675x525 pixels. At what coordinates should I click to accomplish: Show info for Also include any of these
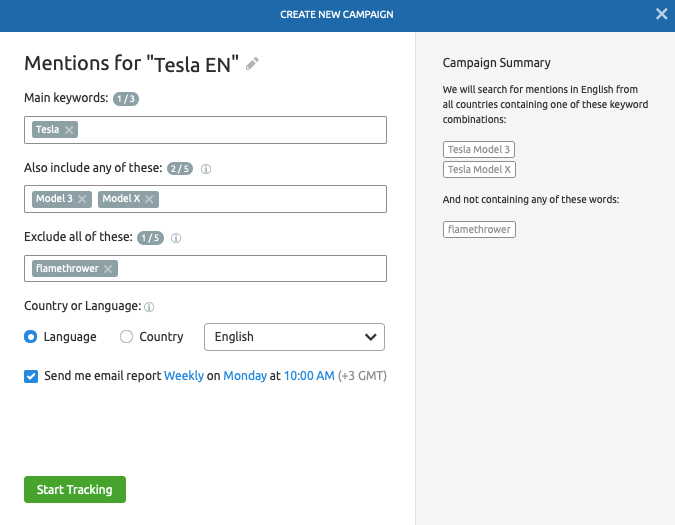[x=206, y=169]
